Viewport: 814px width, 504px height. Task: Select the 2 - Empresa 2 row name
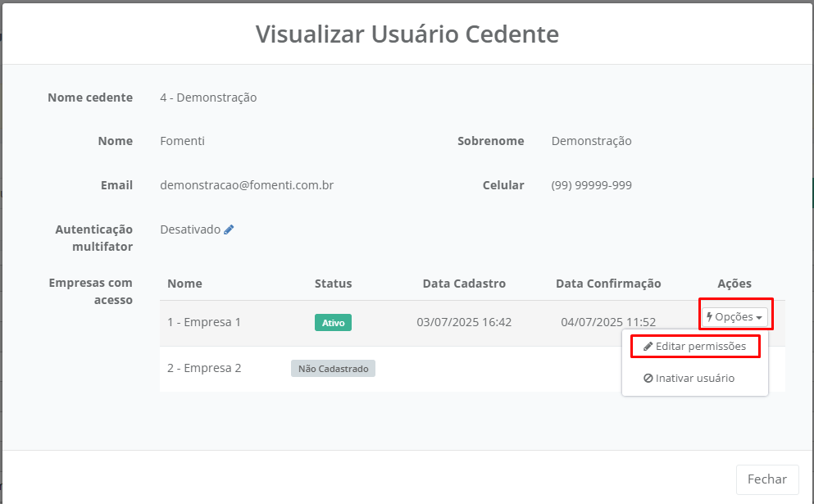(x=204, y=368)
